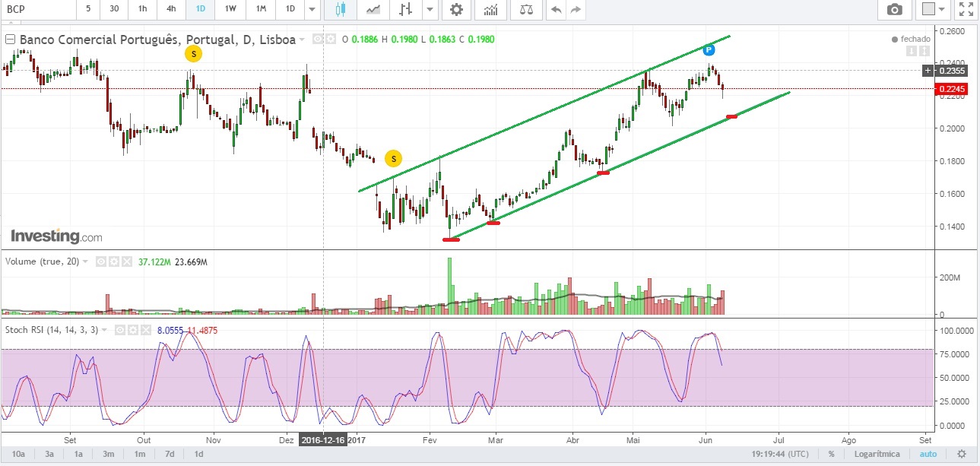Open the bar style dropdown arrow

tap(430, 9)
